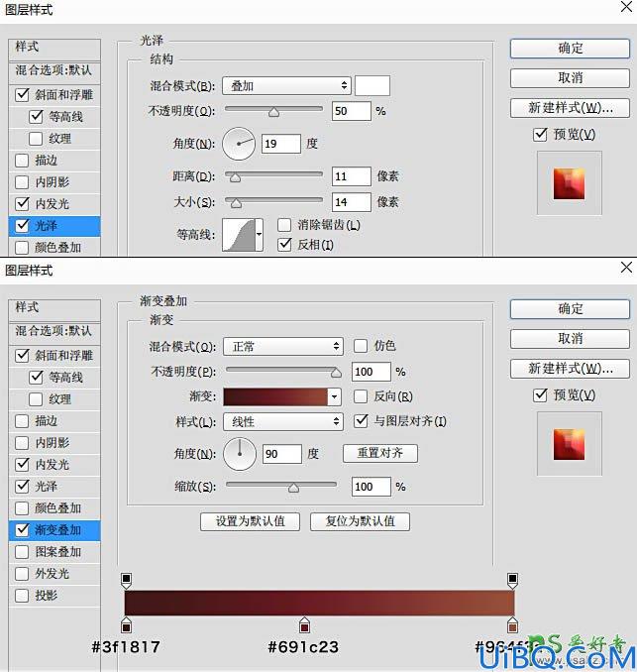
Task: Expand the gradient picker arrow beside 渐变 swatch
Action: click(335, 396)
